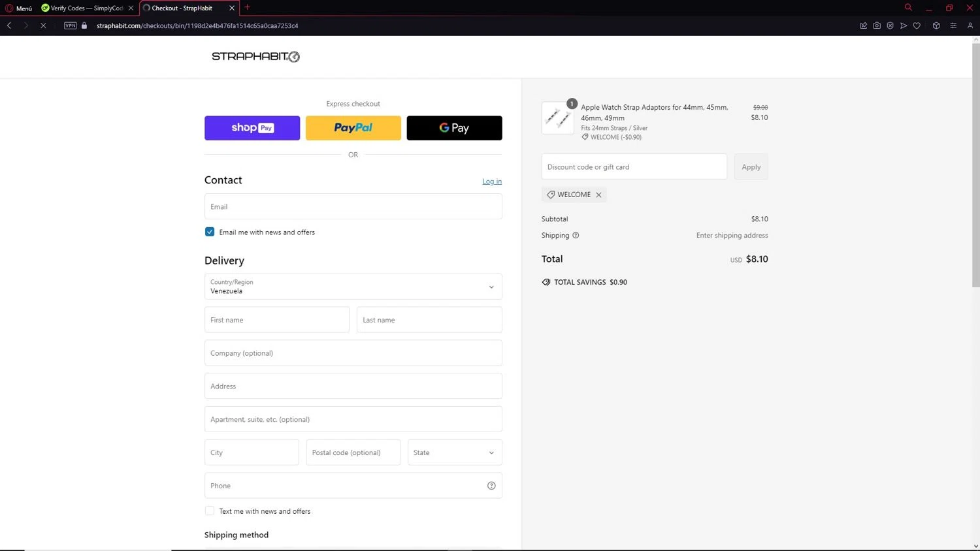
Task: Show the Shipping info help icon
Action: pyautogui.click(x=576, y=236)
